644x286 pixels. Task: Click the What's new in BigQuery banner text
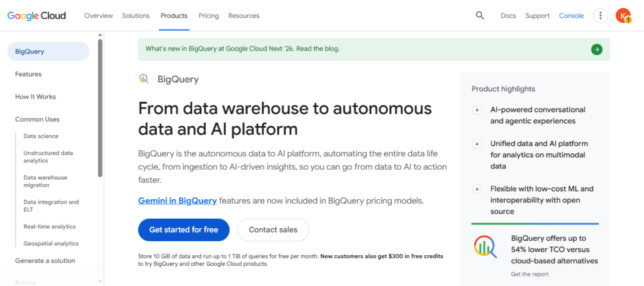click(x=243, y=49)
